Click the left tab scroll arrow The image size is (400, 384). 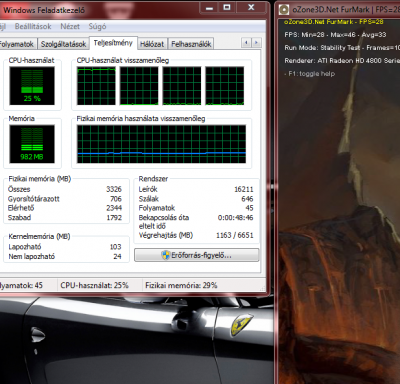(x=246, y=43)
